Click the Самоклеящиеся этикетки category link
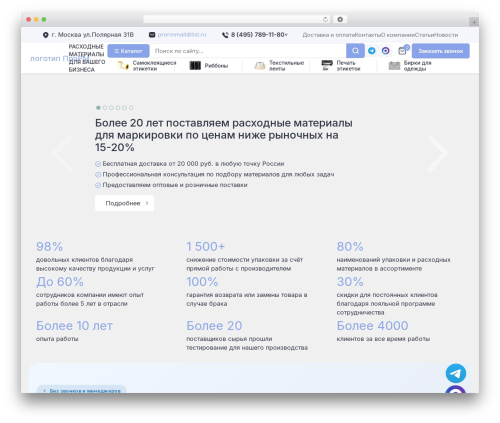This screenshot has height=423, width=500. click(x=154, y=65)
